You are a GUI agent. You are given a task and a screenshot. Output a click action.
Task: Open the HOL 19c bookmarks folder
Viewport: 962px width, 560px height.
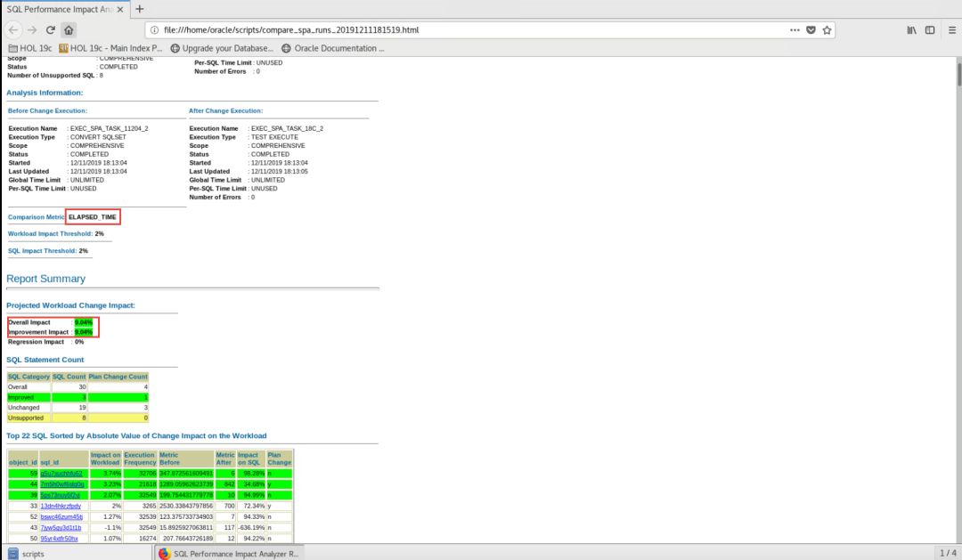[30, 48]
